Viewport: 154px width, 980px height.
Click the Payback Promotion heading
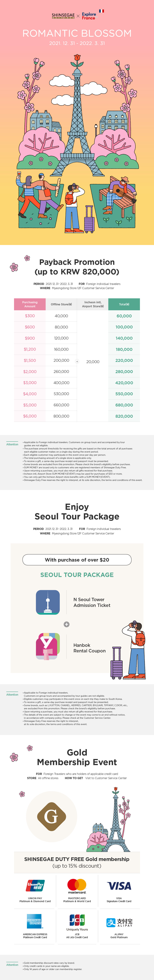pyautogui.click(x=77, y=267)
